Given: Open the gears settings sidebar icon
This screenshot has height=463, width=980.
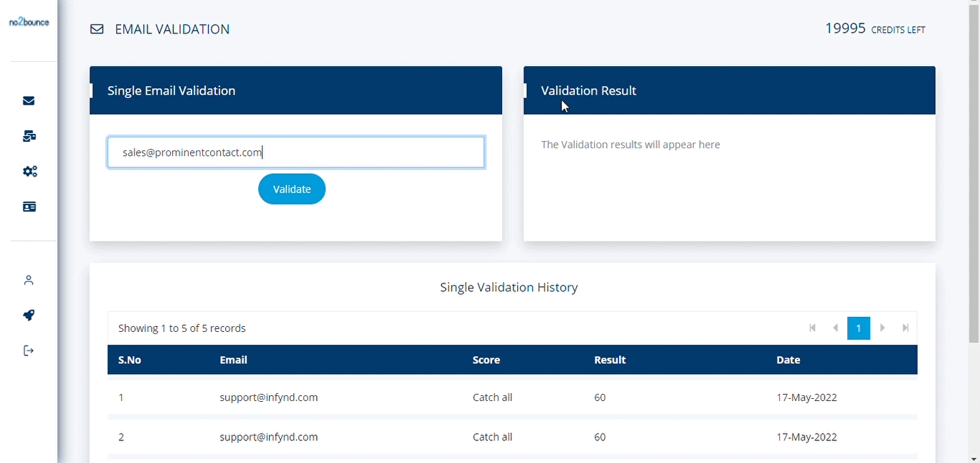Looking at the screenshot, I should (29, 171).
